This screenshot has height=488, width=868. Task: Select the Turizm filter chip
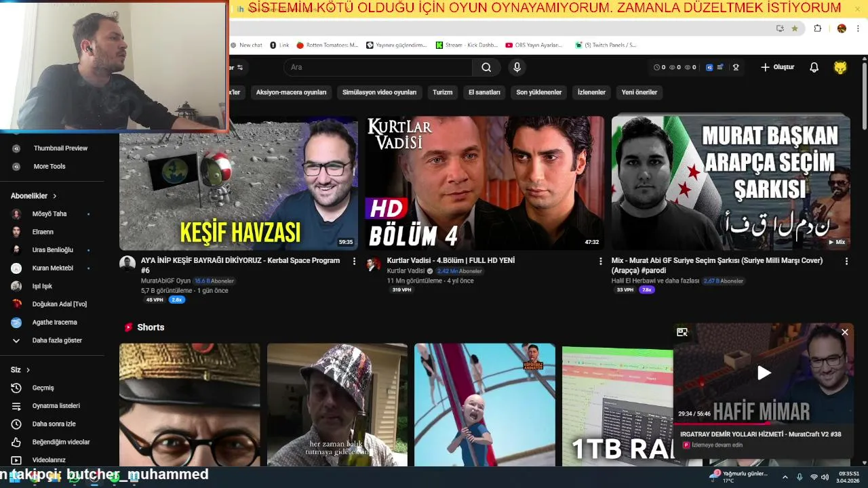click(x=442, y=92)
